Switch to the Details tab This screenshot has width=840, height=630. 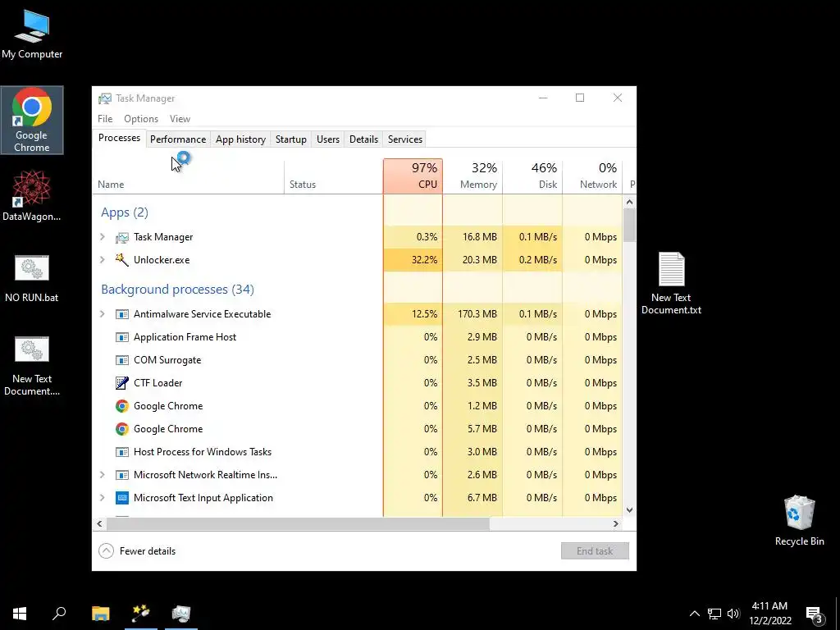tap(363, 139)
